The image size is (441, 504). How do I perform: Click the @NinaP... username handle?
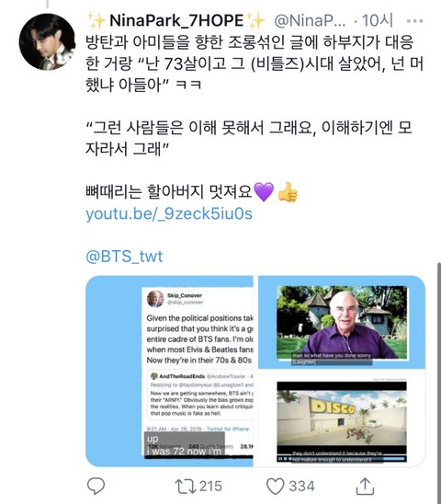[310, 21]
